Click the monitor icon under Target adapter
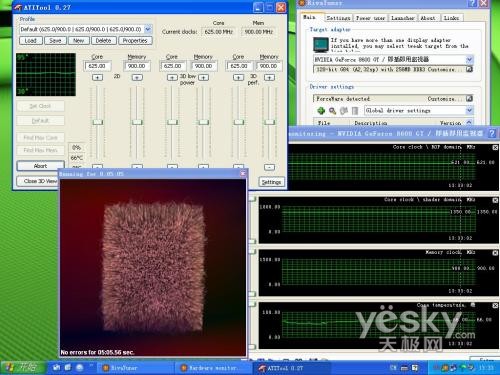Image resolution: width=500 pixels, height=375 pixels. point(321,45)
